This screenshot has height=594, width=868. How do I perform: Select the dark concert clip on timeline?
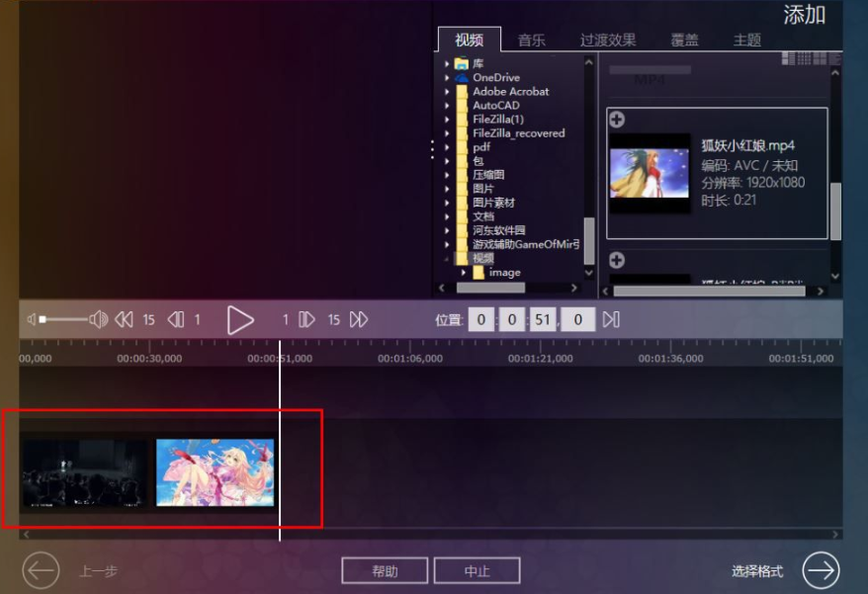tap(85, 473)
